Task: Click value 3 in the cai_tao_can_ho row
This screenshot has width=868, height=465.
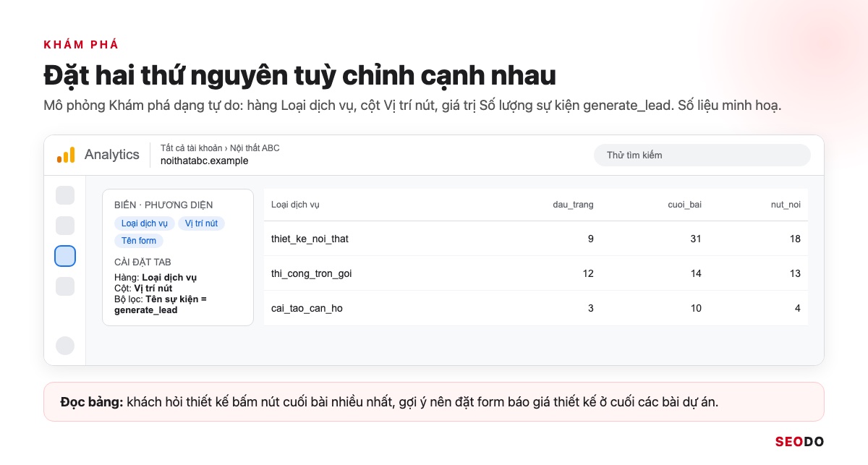Action: (x=591, y=308)
